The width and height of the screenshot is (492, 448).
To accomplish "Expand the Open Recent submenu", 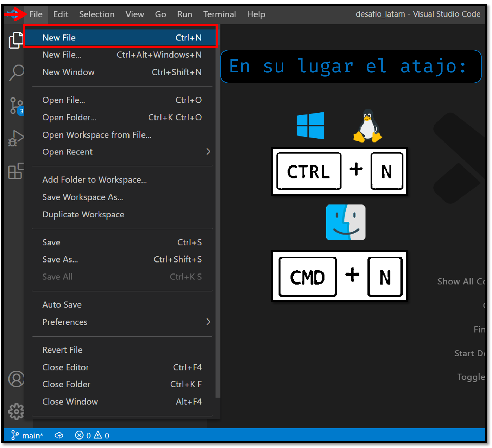I will [122, 152].
